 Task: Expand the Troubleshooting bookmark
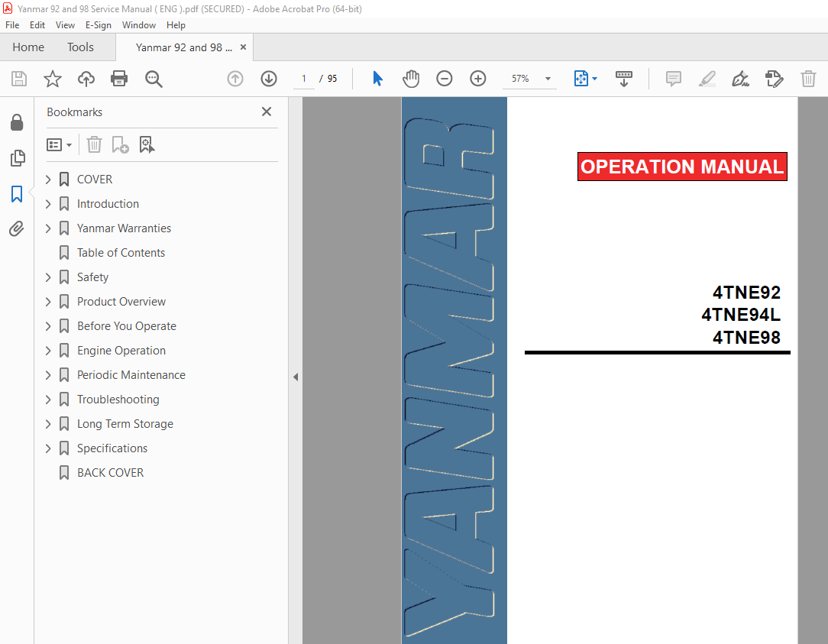(48, 400)
